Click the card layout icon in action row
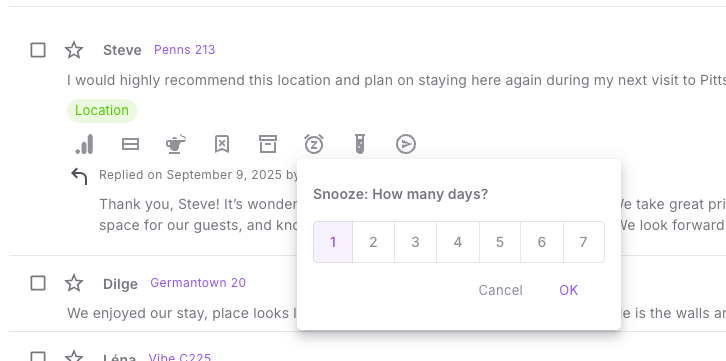The image size is (726, 361). pyautogui.click(x=130, y=144)
